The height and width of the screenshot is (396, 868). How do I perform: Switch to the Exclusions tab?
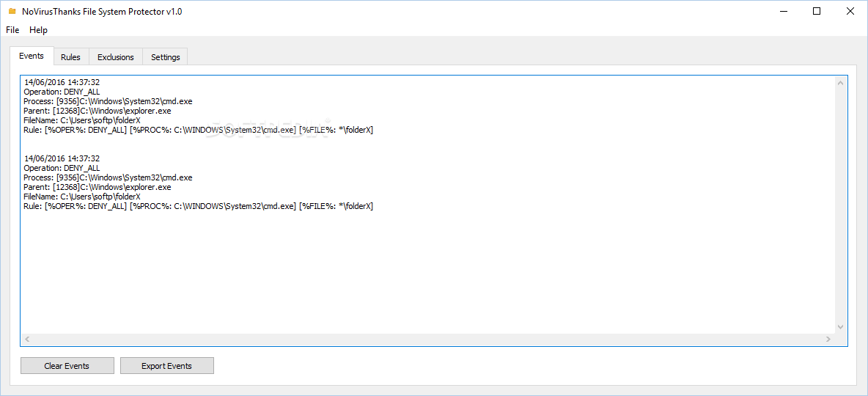pyautogui.click(x=116, y=57)
